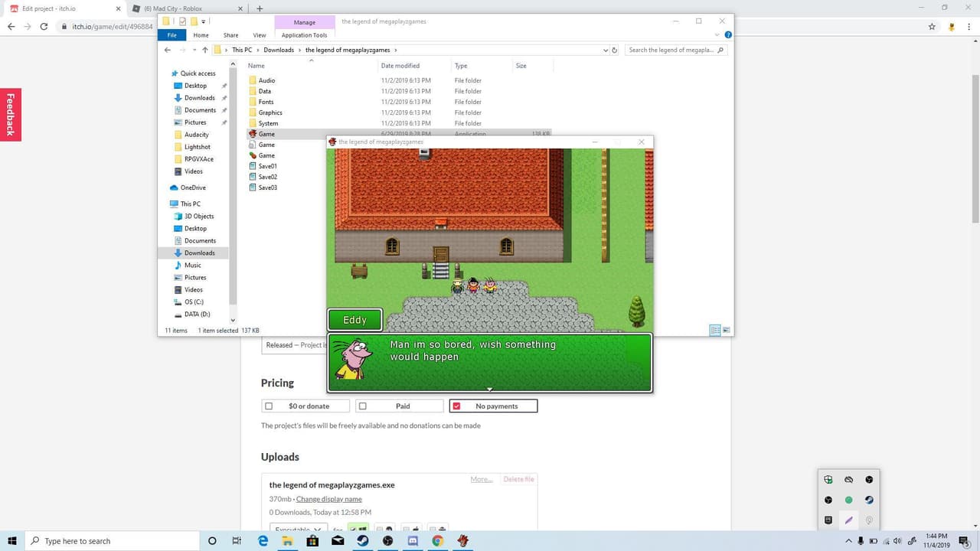Open Discord from the taskbar
Image resolution: width=980 pixels, height=551 pixels.
click(413, 541)
